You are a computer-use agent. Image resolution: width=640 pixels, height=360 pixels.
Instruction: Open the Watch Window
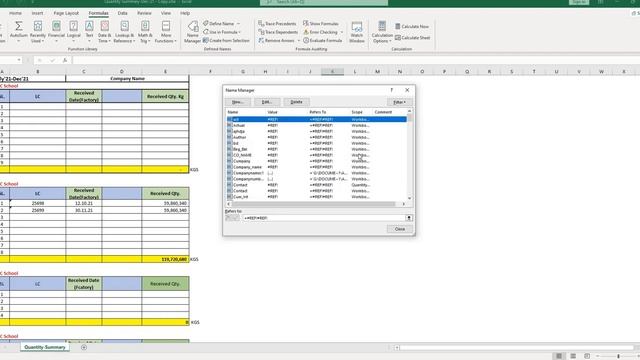coord(357,32)
